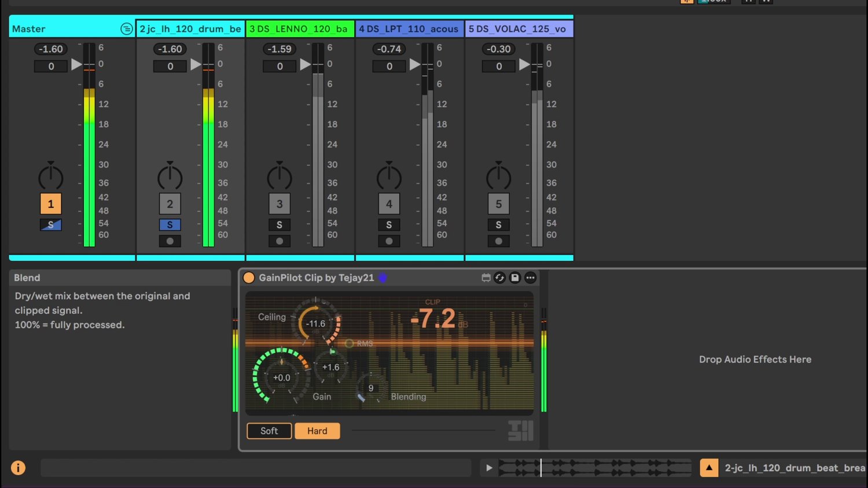Click the track 5 volume value field
Image resolution: width=868 pixels, height=488 pixels.
click(x=499, y=67)
